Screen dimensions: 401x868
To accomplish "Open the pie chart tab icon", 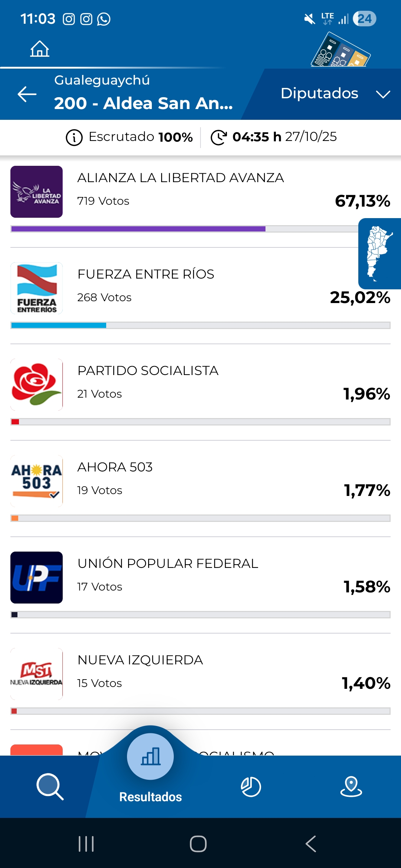I will tap(251, 786).
